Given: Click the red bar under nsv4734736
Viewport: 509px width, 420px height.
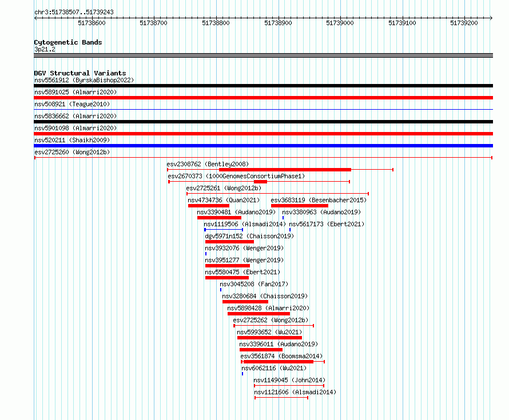Looking at the screenshot, I should click(x=209, y=206).
